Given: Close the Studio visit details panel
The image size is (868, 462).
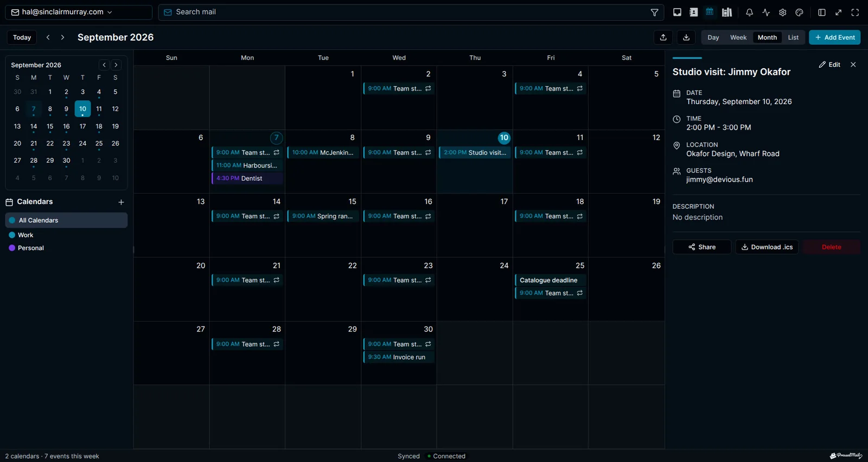Looking at the screenshot, I should pos(853,65).
